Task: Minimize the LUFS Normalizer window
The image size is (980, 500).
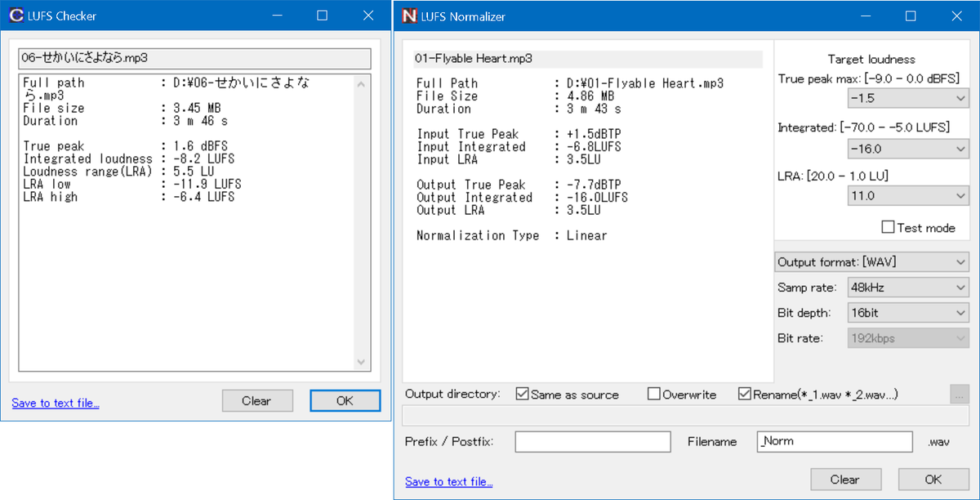Action: pyautogui.click(x=866, y=16)
